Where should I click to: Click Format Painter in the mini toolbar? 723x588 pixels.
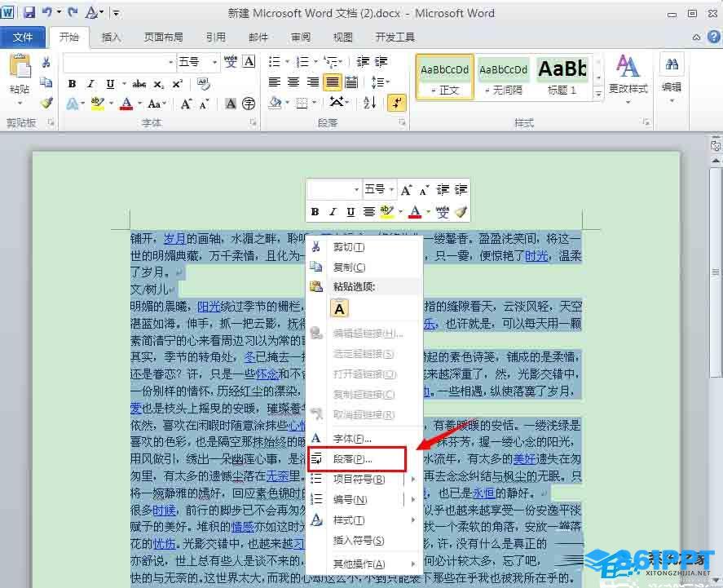(x=461, y=212)
